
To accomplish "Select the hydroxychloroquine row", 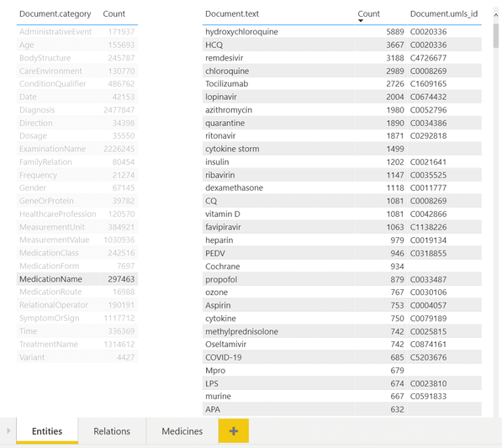I will click(x=342, y=32).
